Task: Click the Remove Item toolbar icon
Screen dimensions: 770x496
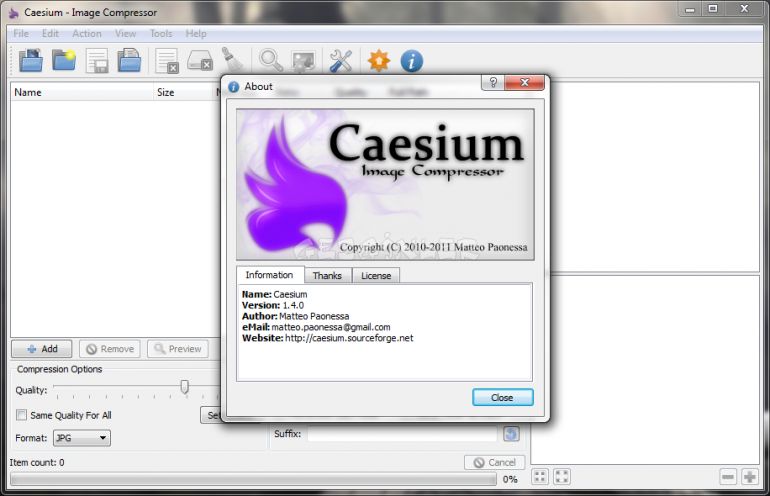Action: click(167, 61)
